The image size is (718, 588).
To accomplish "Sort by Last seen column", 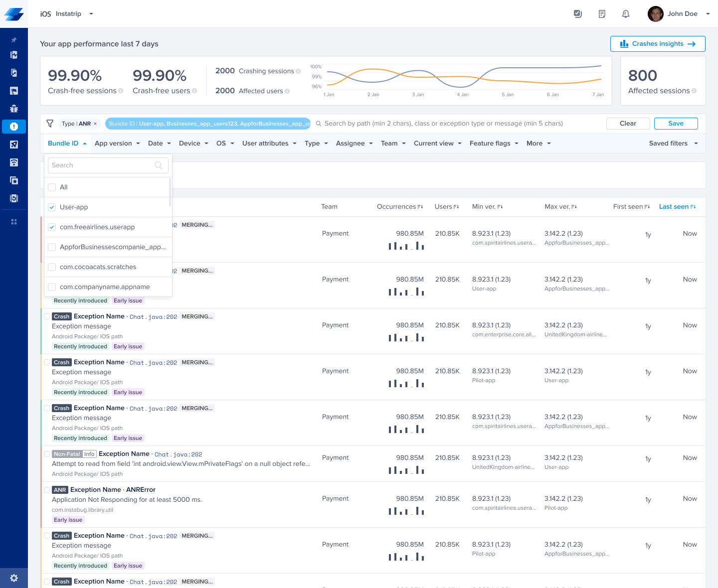I will pyautogui.click(x=693, y=207).
